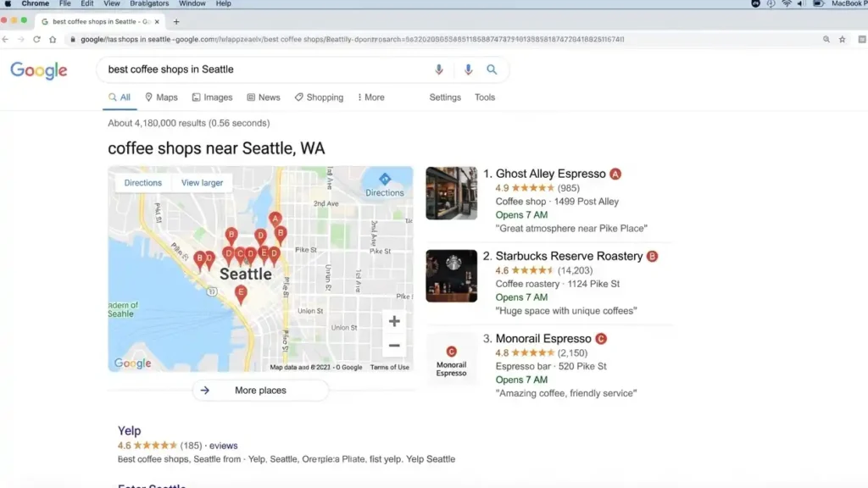Expand the More search options menu
The height and width of the screenshot is (488, 868).
pos(371,97)
